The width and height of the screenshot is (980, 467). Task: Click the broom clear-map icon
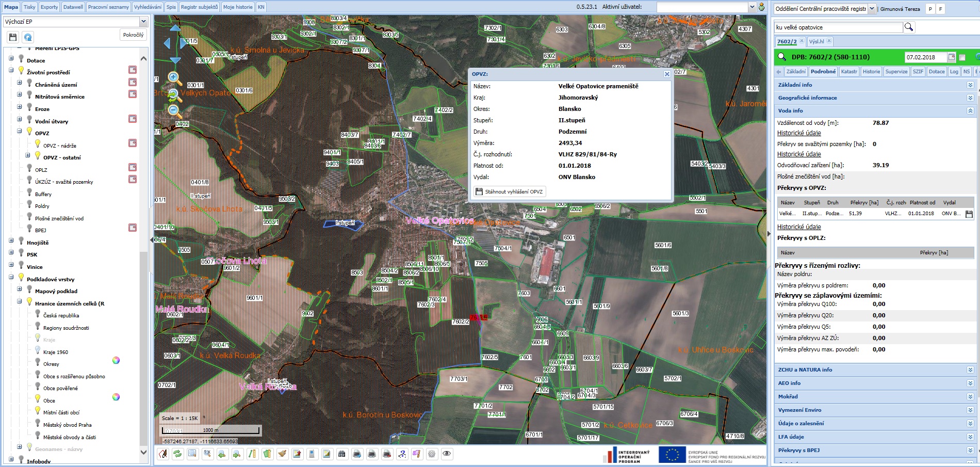point(282,454)
